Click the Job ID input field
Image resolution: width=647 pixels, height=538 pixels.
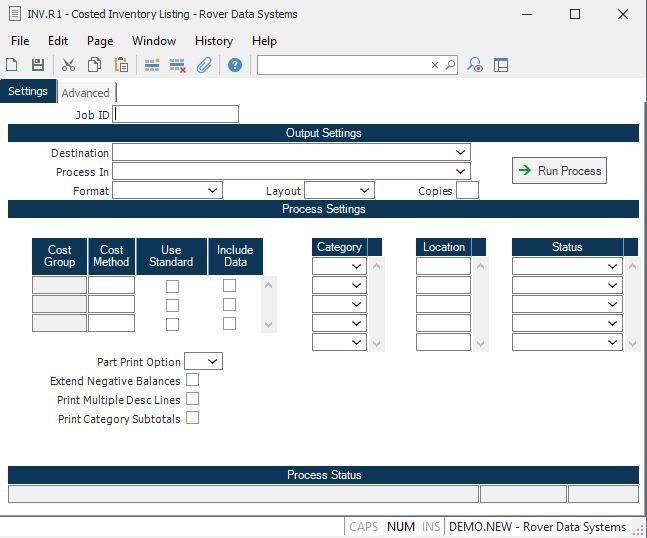[176, 114]
